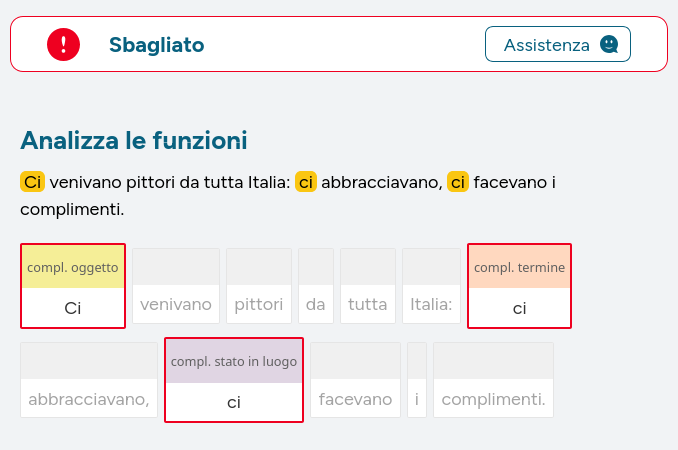Click the 'da' word card
The image size is (678, 450).
click(x=316, y=286)
